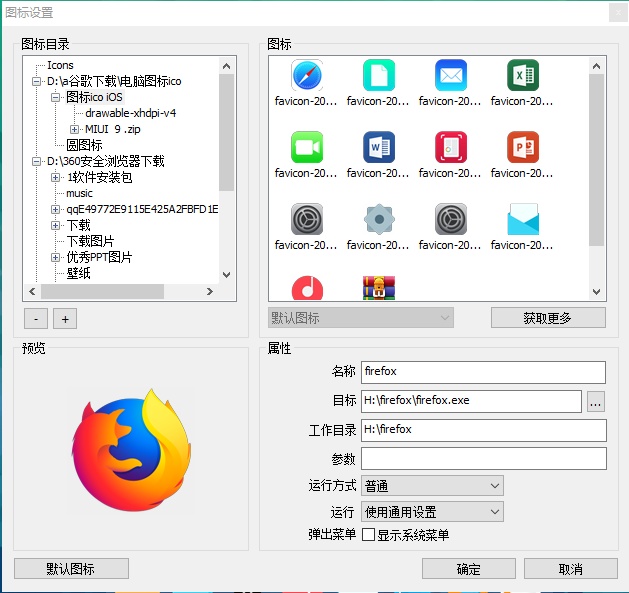629x593 pixels.
Task: Select the teal document page icon
Action: (379, 75)
